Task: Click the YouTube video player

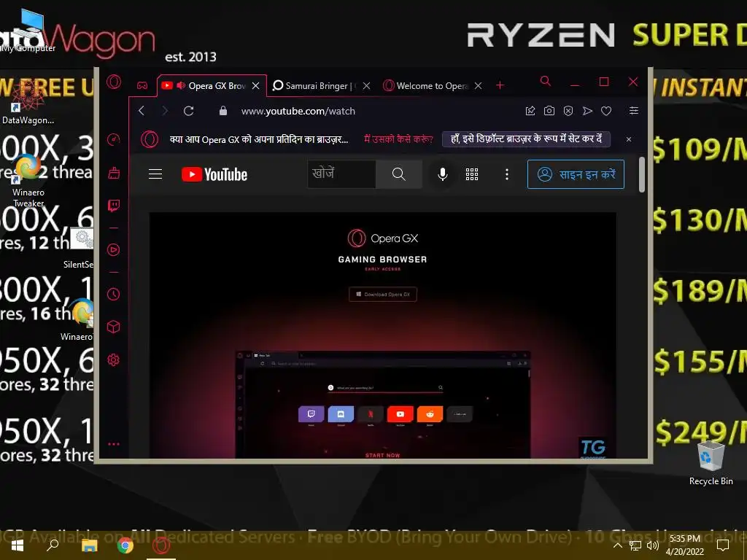Action: [x=382, y=335]
